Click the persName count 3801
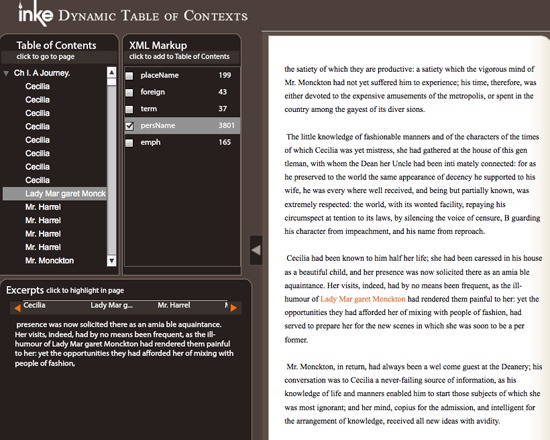Viewport: 550px width, 440px height. point(226,125)
